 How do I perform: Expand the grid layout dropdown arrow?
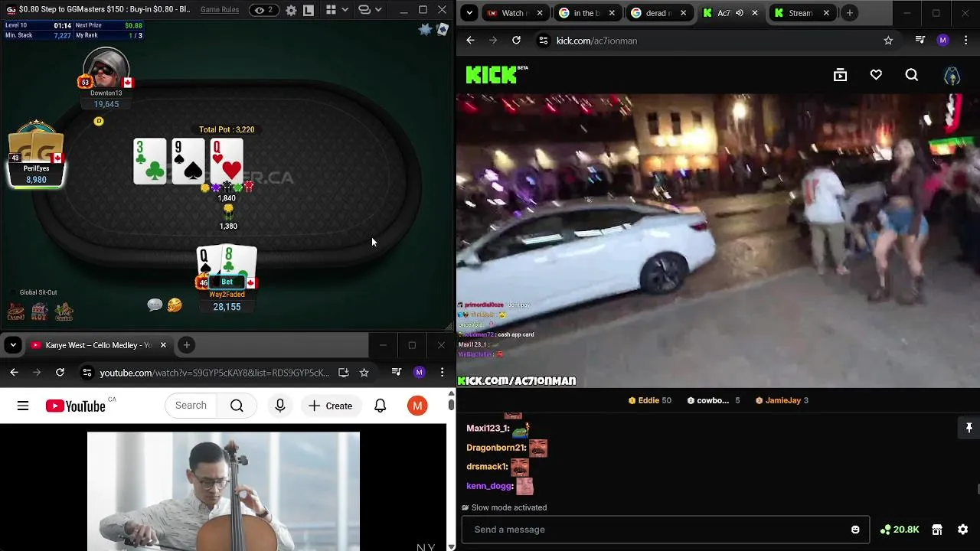tap(345, 10)
